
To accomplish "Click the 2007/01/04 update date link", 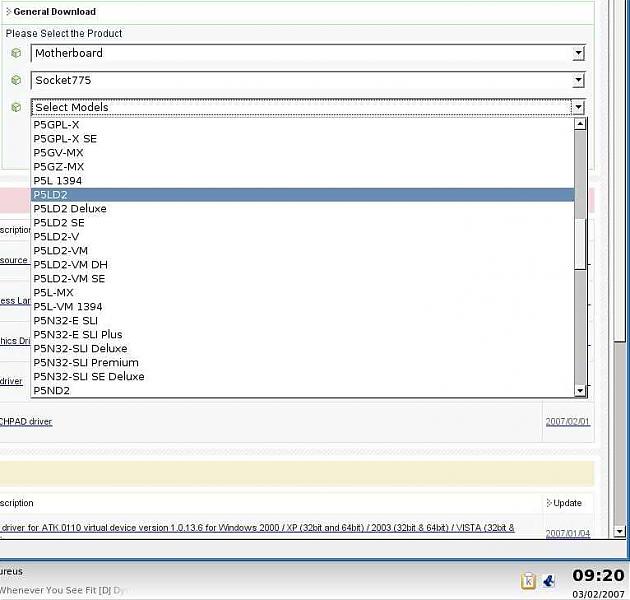I will (567, 533).
